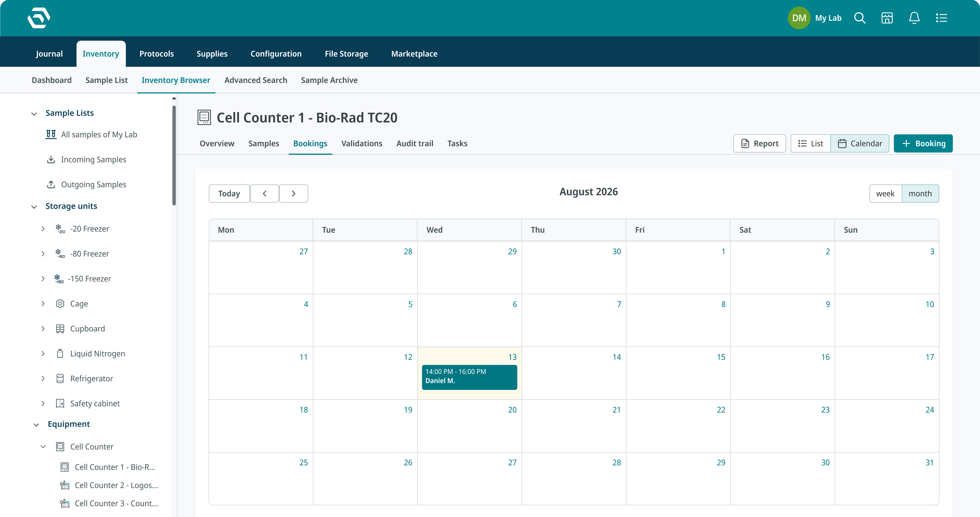Expand the -20 Freezer node
Image resolution: width=980 pixels, height=517 pixels.
tap(43, 229)
